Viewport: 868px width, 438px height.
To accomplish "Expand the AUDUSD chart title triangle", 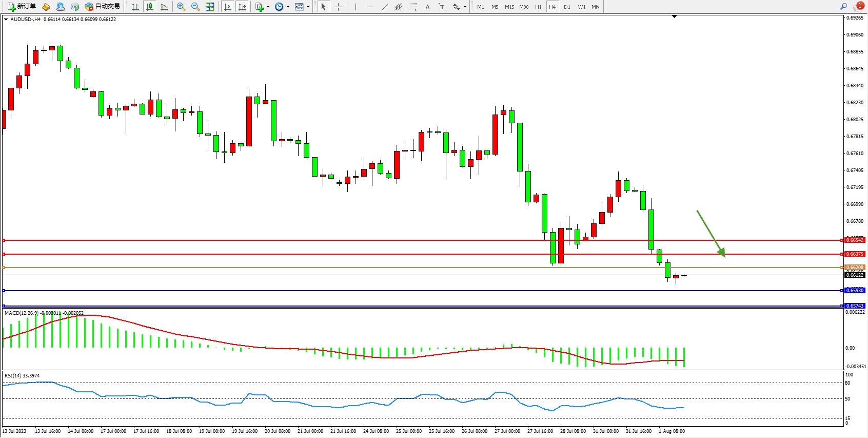I will (x=6, y=20).
